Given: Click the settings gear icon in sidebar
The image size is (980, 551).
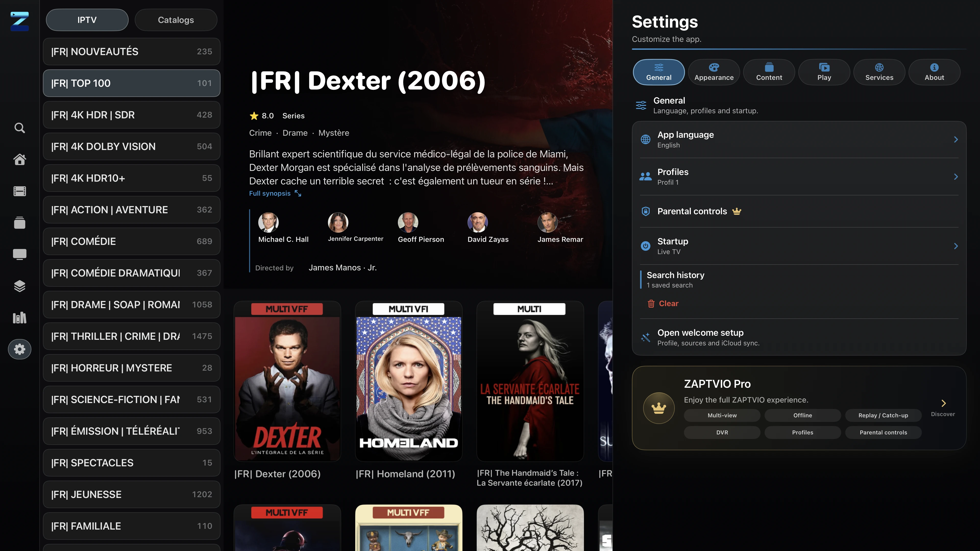Looking at the screenshot, I should point(19,349).
